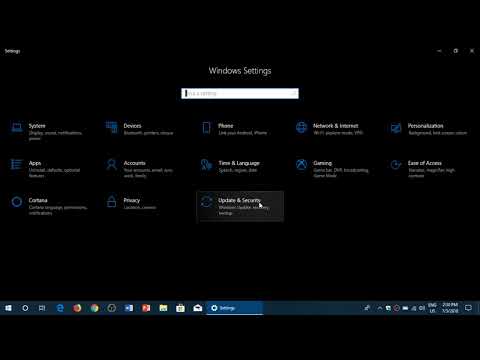
Task: Open the Apps list icon
Action: pyautogui.click(x=17, y=164)
